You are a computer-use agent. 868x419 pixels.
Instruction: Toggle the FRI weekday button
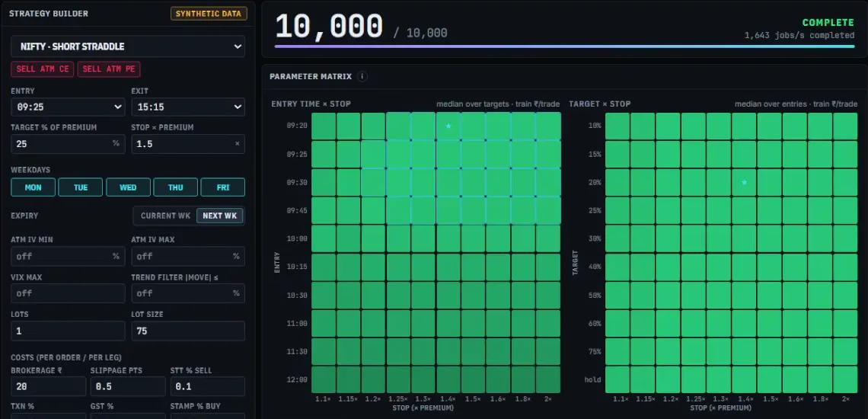coord(223,187)
